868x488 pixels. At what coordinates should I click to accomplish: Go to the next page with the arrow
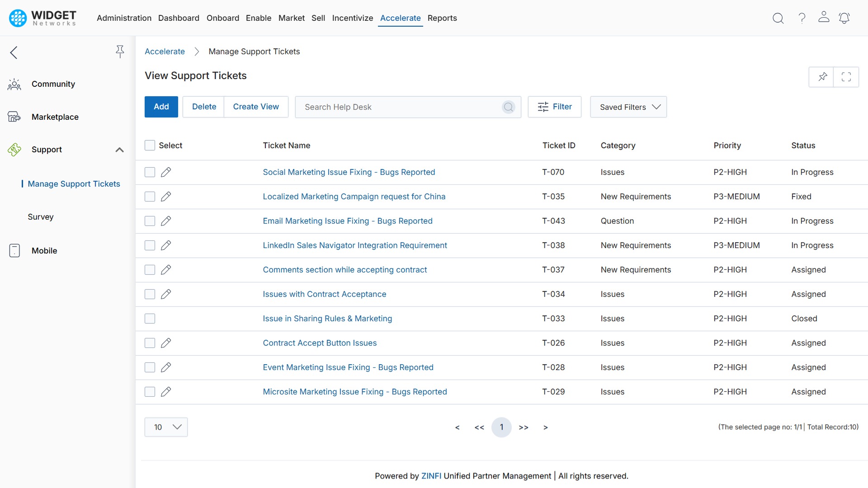(545, 427)
